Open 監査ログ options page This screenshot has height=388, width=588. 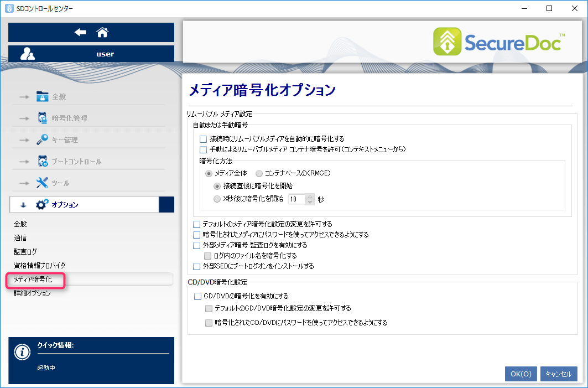point(25,251)
